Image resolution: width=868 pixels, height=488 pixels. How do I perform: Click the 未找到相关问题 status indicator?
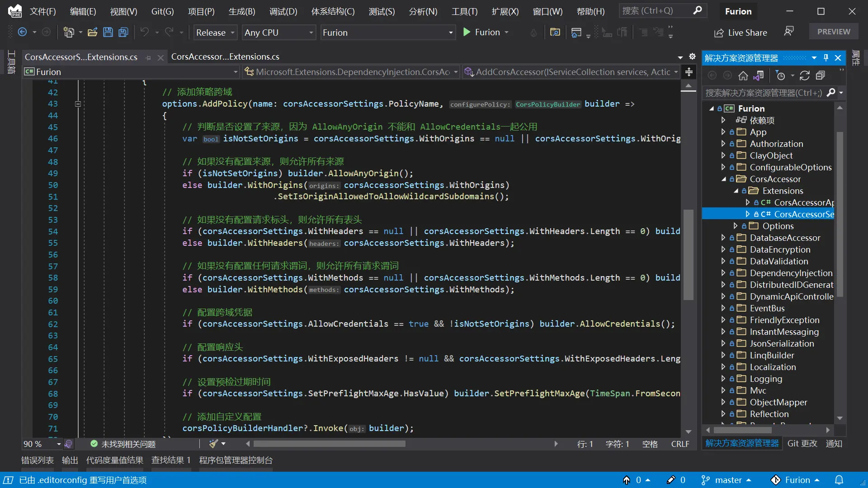[x=123, y=444]
